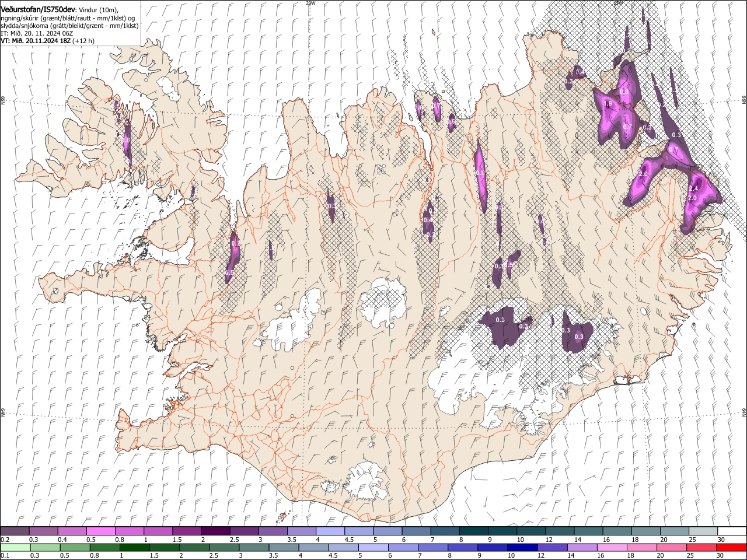Screen dimensions: 747x560
Task: Click the Veðurstofan/IS750dev title text
Action: (38, 9)
